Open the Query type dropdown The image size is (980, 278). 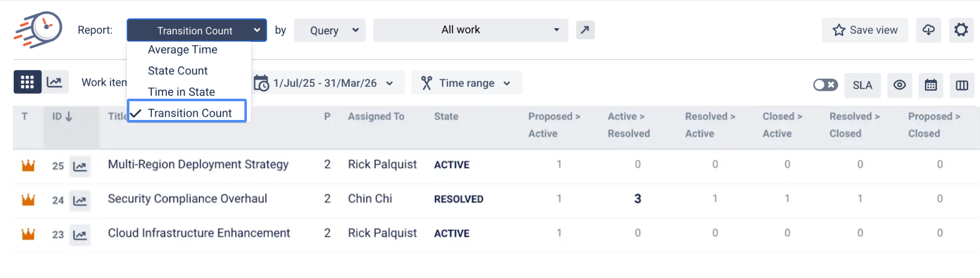pos(329,30)
